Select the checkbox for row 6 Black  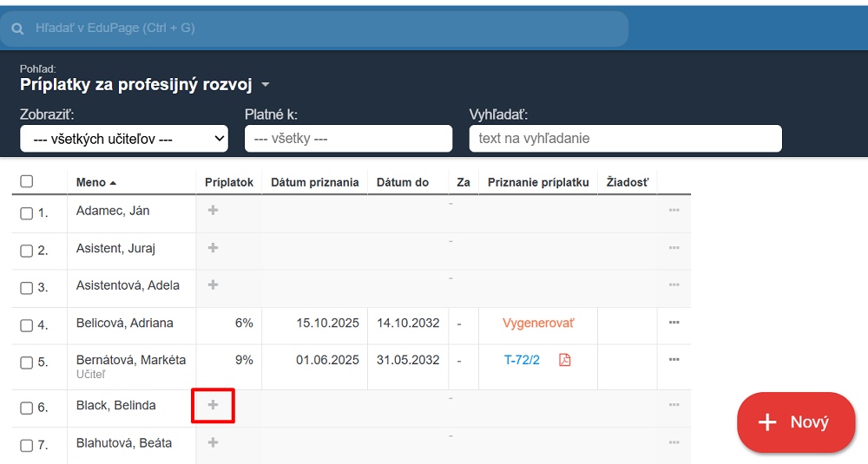(x=27, y=408)
